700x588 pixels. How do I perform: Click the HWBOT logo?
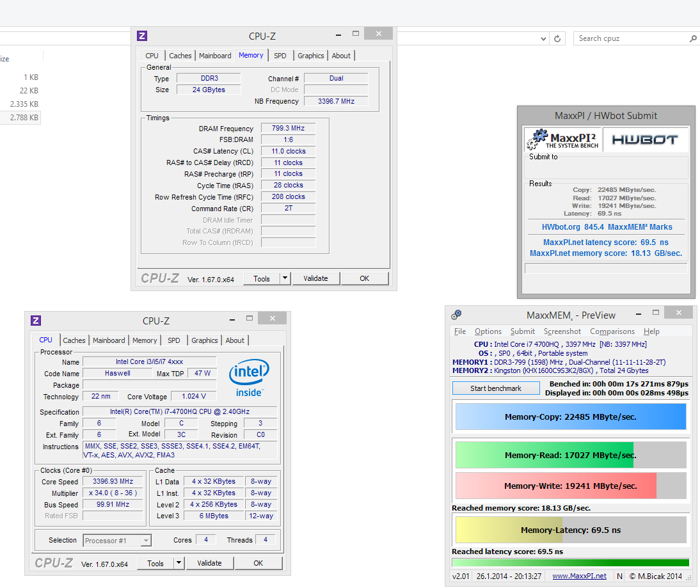(644, 139)
